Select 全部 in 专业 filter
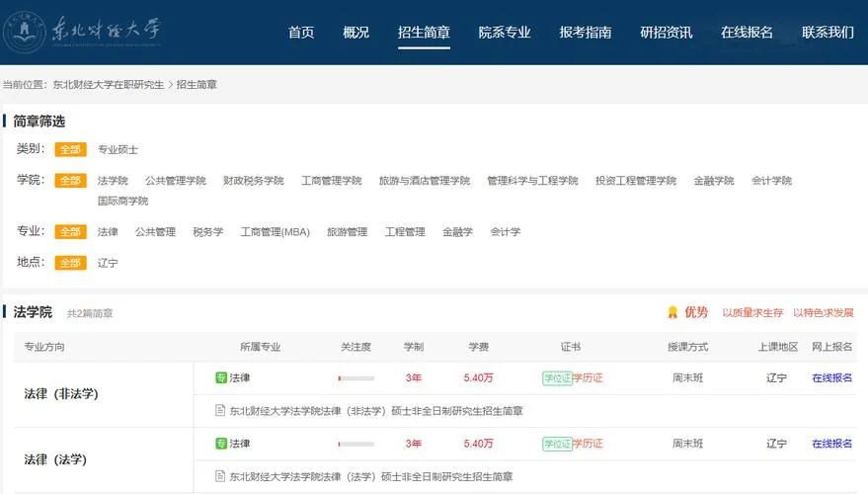This screenshot has height=494, width=868. point(70,231)
